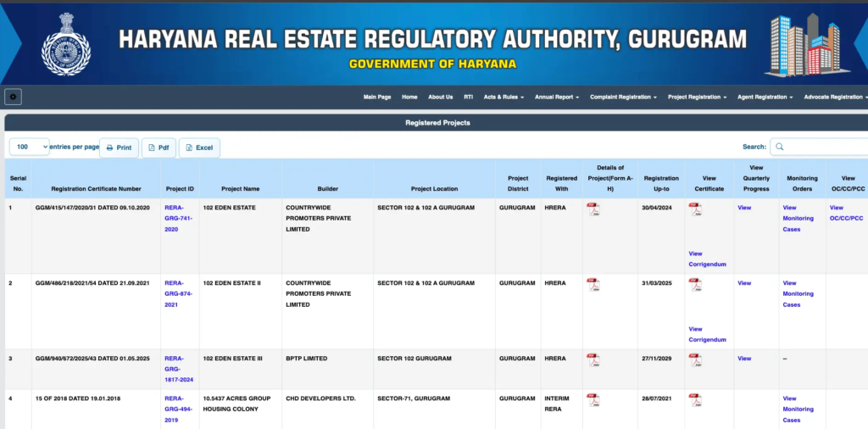View certificate PDF for 10.5437 Acres Group Housing
The image size is (868, 429).
[695, 400]
